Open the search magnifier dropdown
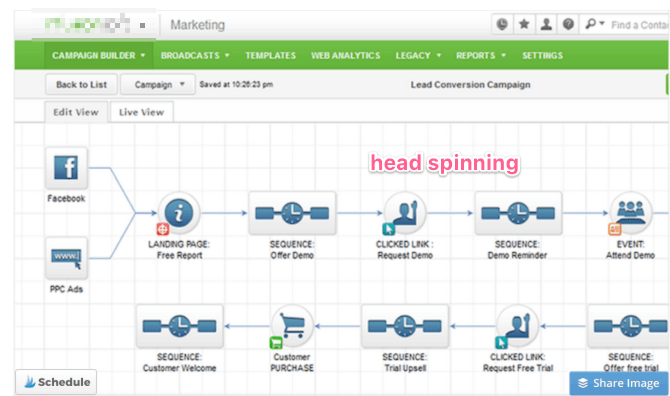The height and width of the screenshot is (396, 670). 594,24
